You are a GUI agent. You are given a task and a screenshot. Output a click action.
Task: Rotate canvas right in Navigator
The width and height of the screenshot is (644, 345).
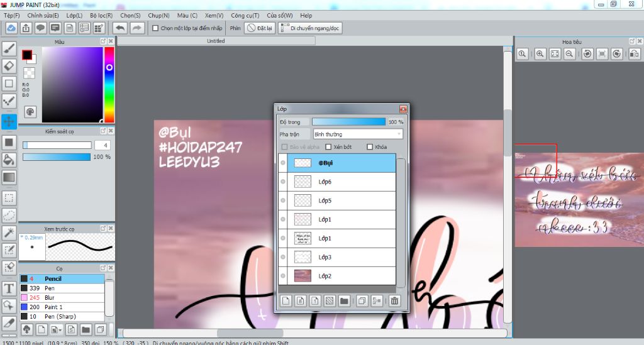click(x=617, y=54)
